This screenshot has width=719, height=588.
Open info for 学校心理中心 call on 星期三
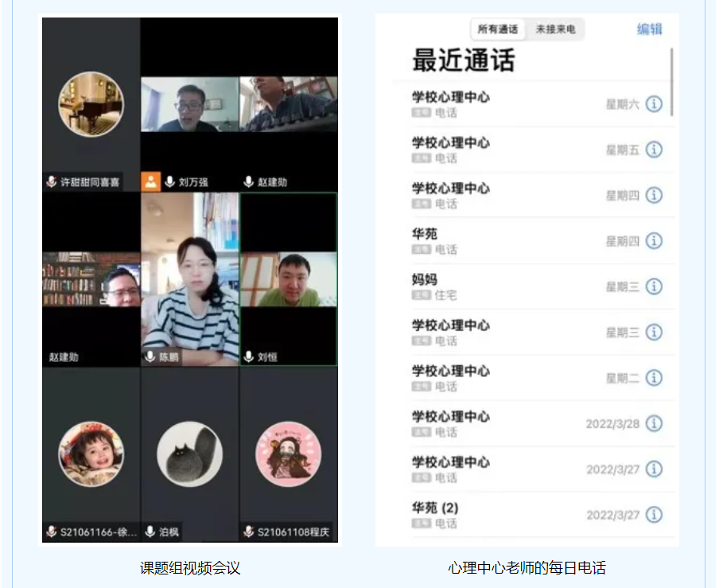tap(654, 332)
